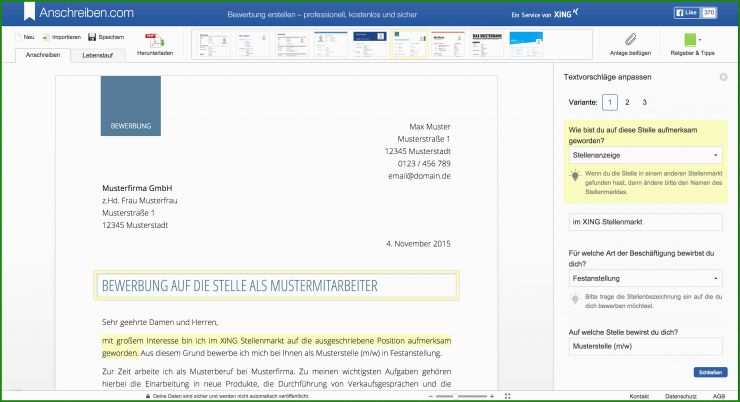The width and height of the screenshot is (740, 402).
Task: Open the green Ratgeber & Tipps icon
Action: tap(690, 40)
